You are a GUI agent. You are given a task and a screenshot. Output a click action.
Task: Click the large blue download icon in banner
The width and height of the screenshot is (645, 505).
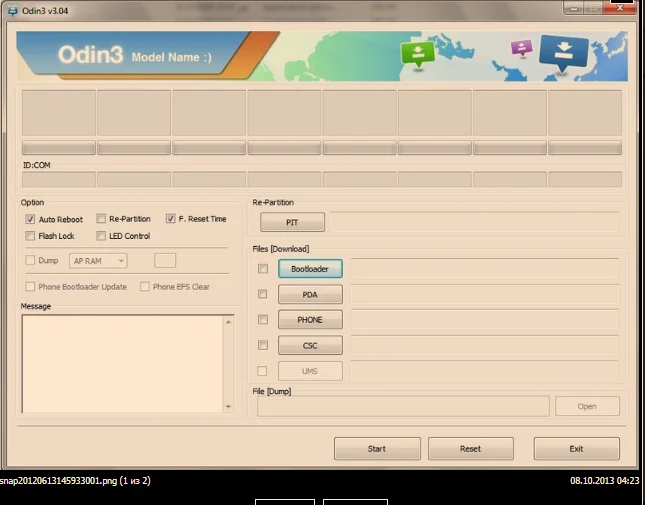[x=563, y=53]
